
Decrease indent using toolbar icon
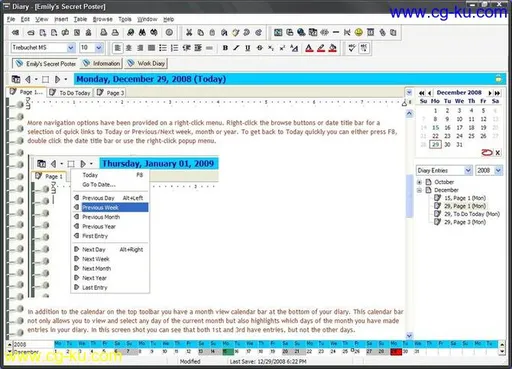[186, 48]
